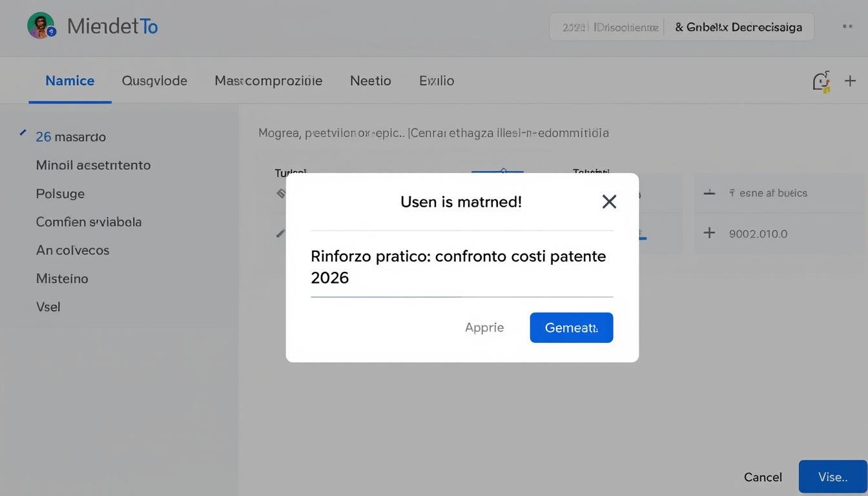Click the plus icon beside the bell
868x496 pixels.
pos(850,81)
